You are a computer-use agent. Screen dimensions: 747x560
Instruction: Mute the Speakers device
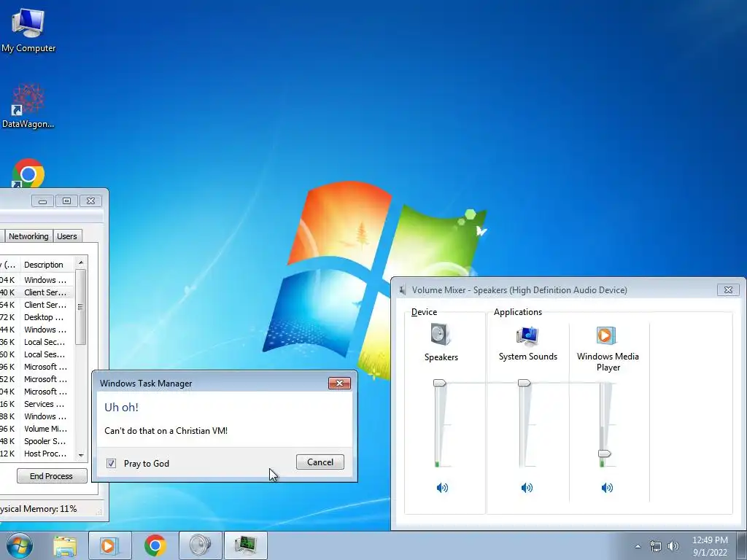click(442, 488)
